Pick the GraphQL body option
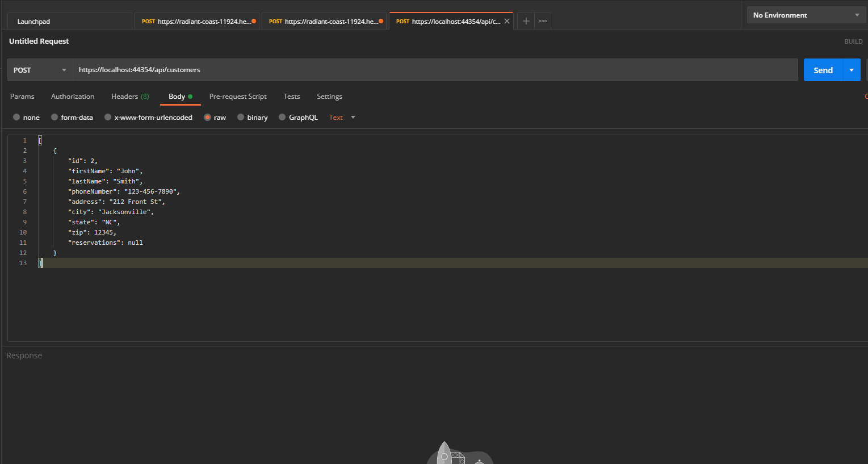This screenshot has width=868, height=464. coord(282,118)
